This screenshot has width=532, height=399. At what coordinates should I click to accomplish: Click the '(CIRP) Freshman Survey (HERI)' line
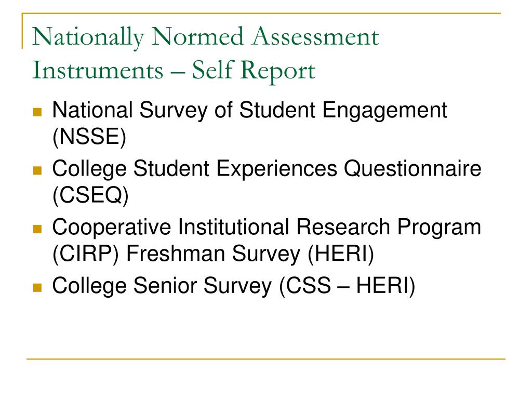(x=213, y=254)
